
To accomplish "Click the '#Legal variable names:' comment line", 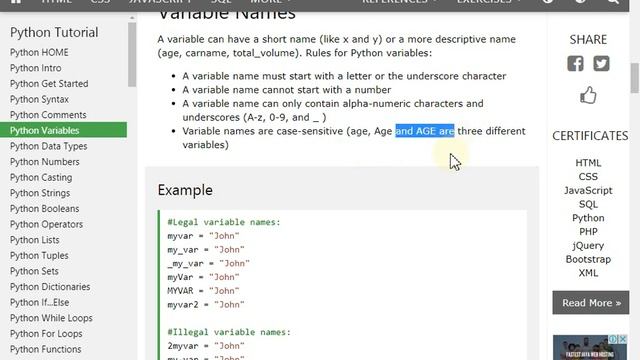I will tap(224, 222).
